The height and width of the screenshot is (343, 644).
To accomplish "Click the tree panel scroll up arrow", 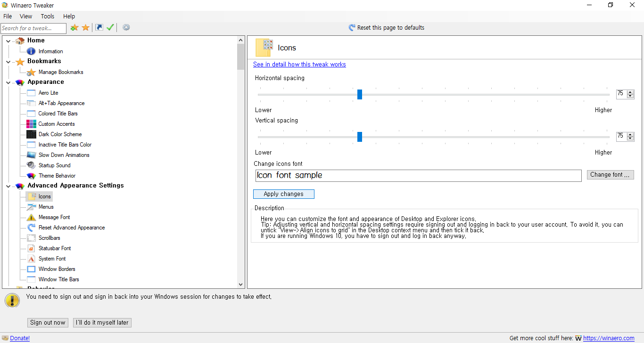I will tap(241, 41).
